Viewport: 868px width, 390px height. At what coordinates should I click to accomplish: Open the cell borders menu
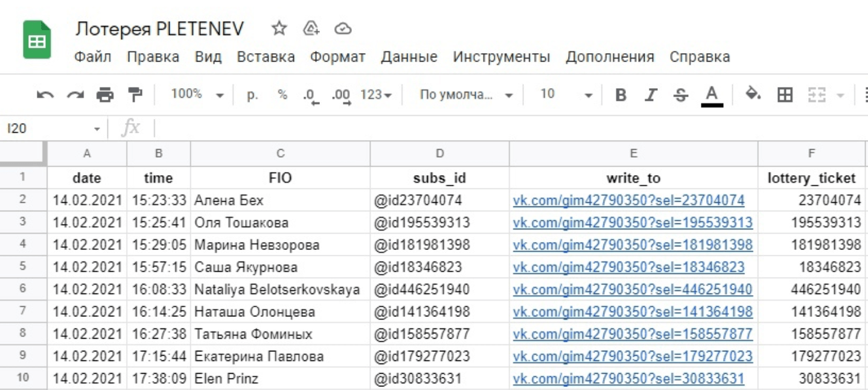pyautogui.click(x=785, y=95)
